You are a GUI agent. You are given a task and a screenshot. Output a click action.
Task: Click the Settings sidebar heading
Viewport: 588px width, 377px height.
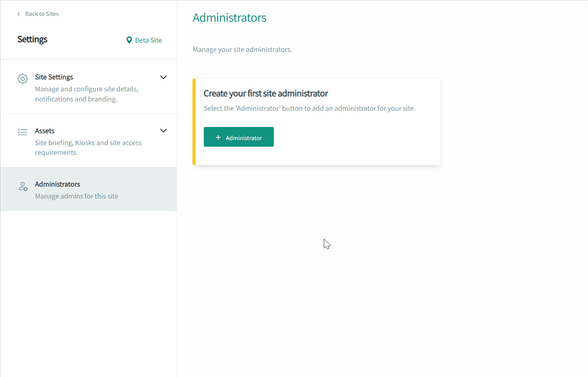(32, 39)
